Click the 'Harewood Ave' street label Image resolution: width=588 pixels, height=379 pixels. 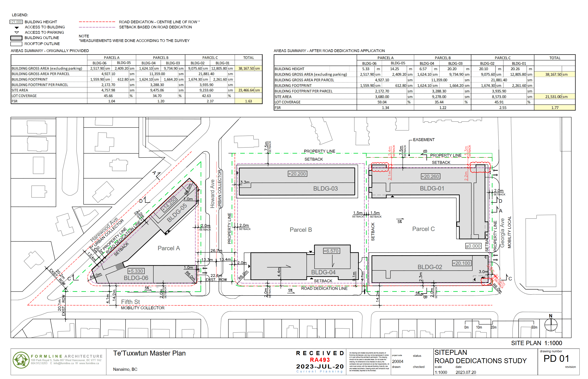tap(104, 230)
